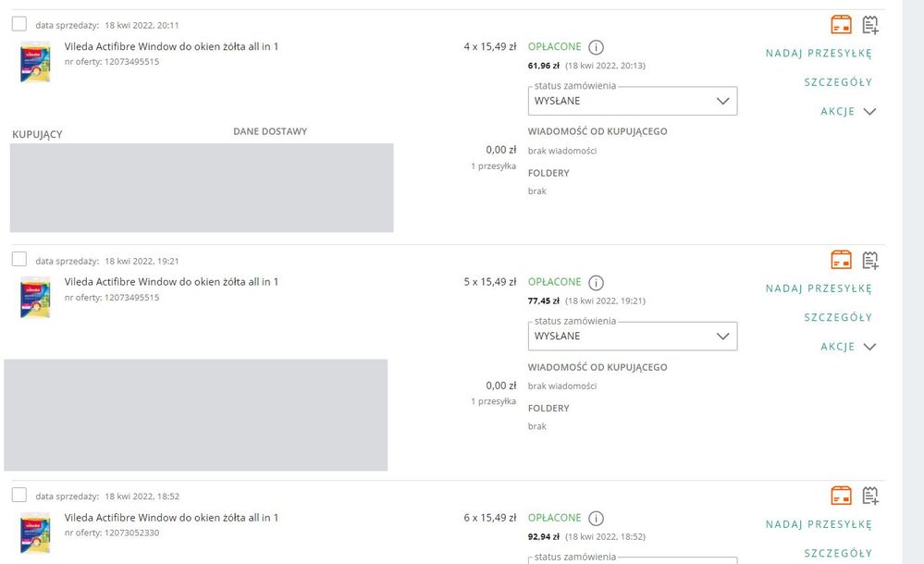Screen dimensions: 924x564
Task: Open status dropdown of the 4 x 15,49 zł order
Action: tap(633, 101)
